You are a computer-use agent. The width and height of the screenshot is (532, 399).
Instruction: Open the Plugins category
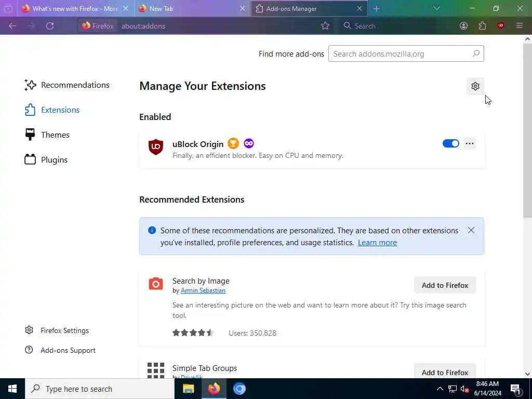[46, 160]
